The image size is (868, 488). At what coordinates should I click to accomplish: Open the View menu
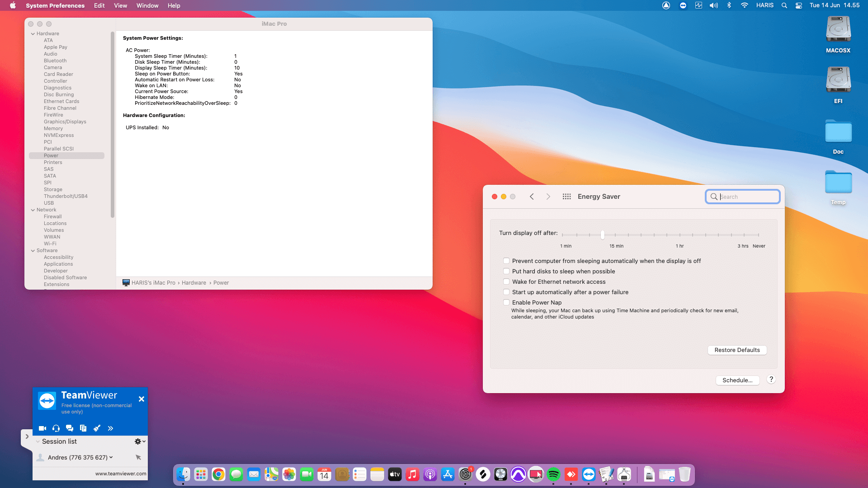point(120,5)
